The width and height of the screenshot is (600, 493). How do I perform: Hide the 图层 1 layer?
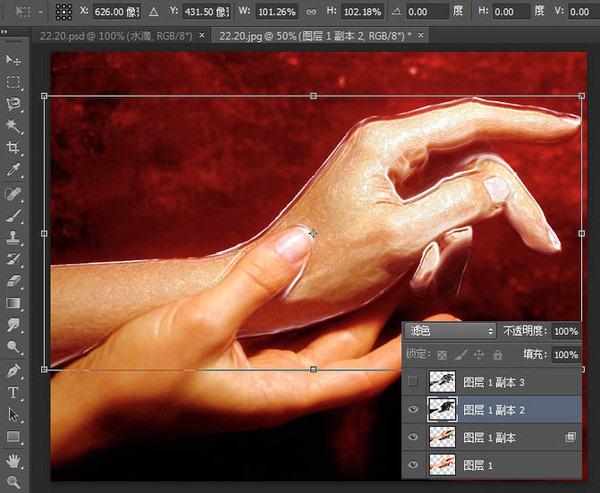tap(413, 465)
